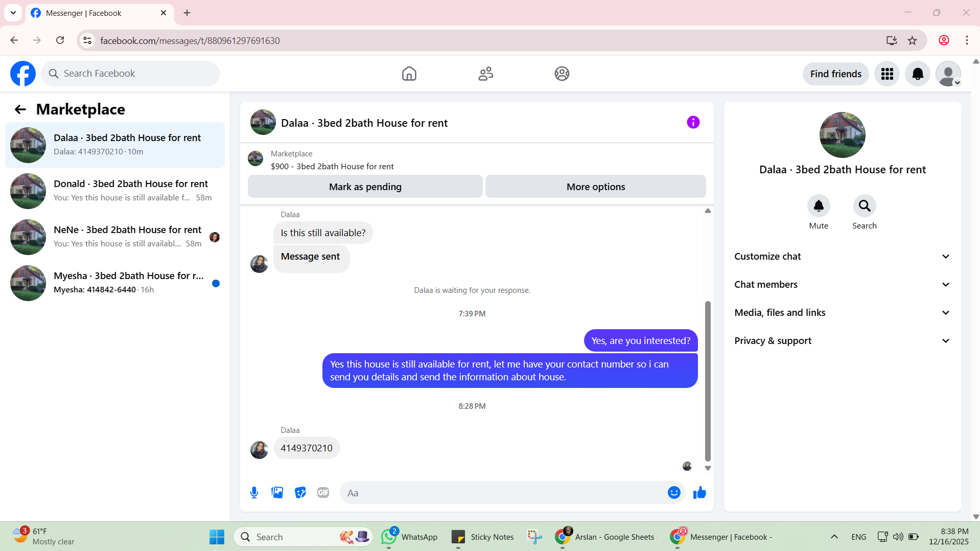
Task: Open the account profile avatar menu
Action: [x=948, y=74]
